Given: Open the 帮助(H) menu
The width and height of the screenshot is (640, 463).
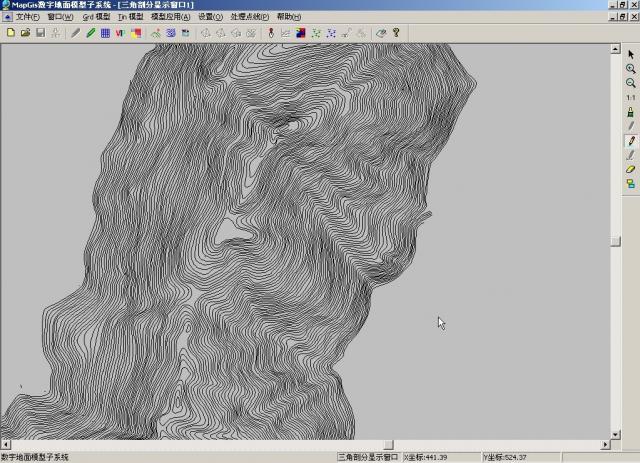Looking at the screenshot, I should [287, 17].
